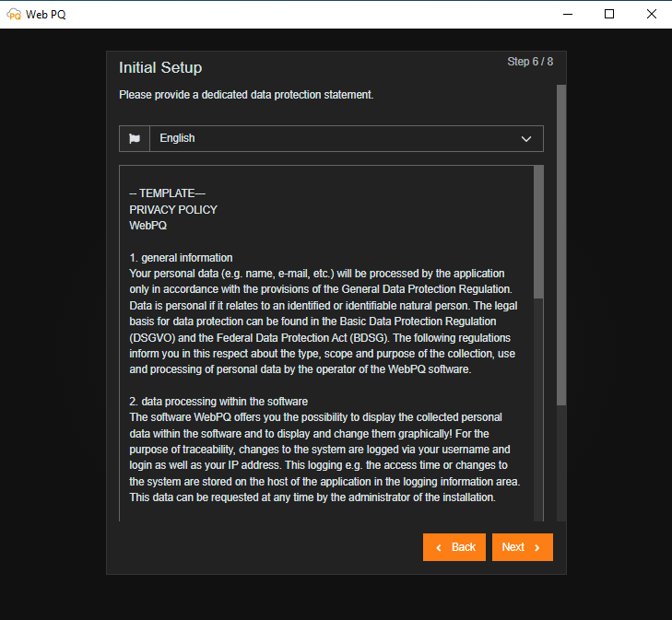Click the 'Initial Setup' title
Image resolution: width=672 pixels, height=620 pixels.
[x=160, y=67]
